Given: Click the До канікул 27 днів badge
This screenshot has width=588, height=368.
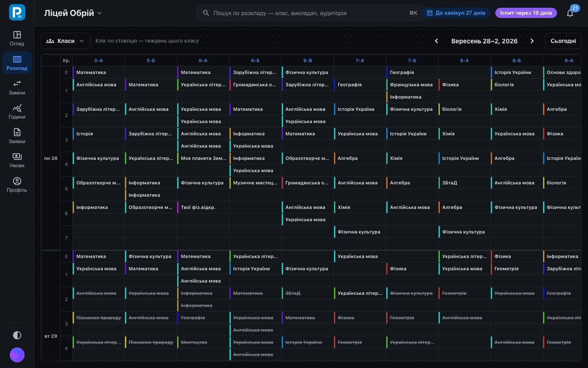Looking at the screenshot, I should [x=457, y=13].
